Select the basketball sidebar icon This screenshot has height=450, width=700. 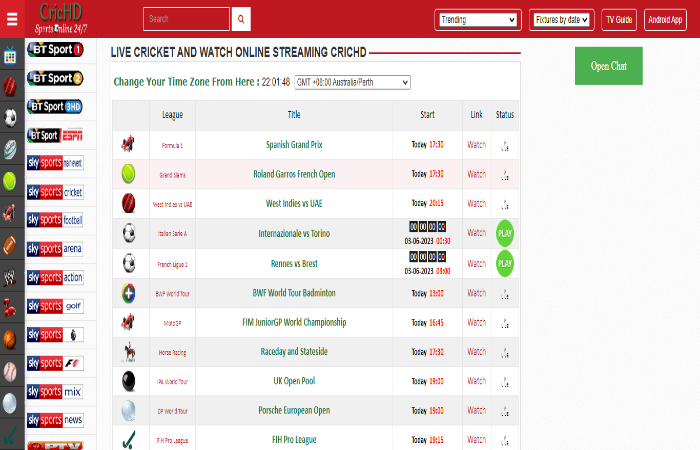pyautogui.click(x=10, y=339)
